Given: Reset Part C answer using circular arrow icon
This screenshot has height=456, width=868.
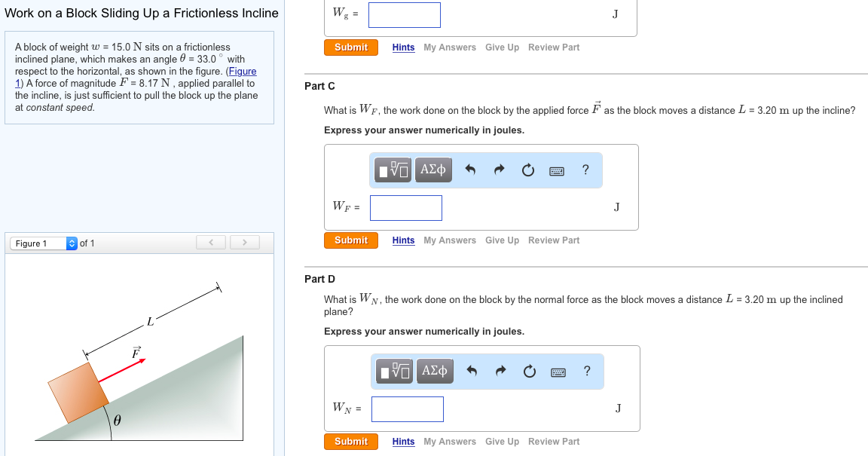Looking at the screenshot, I should (527, 170).
